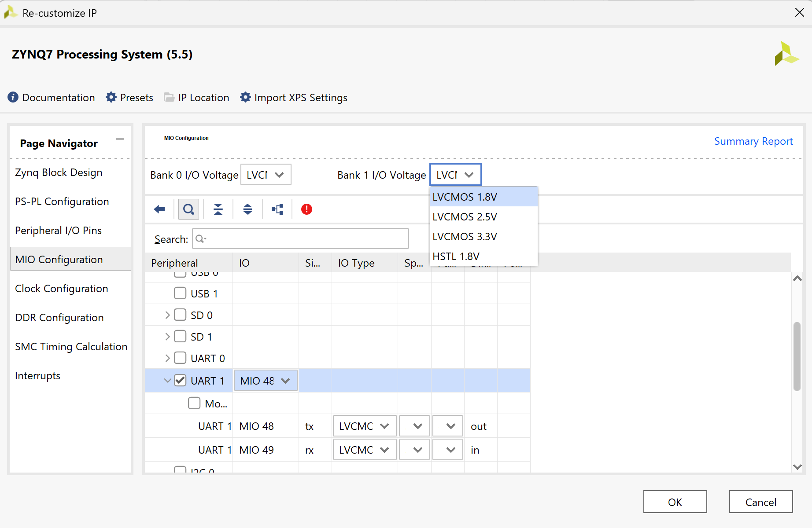This screenshot has height=528, width=812.
Task: Close the Bank 1 I/O Voltage dropdown
Action: (456, 175)
